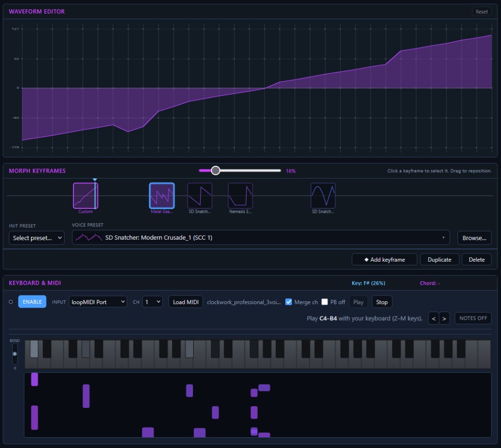The width and height of the screenshot is (501, 448).
Task: Click the voice preset waveform icon
Action: pos(89,237)
